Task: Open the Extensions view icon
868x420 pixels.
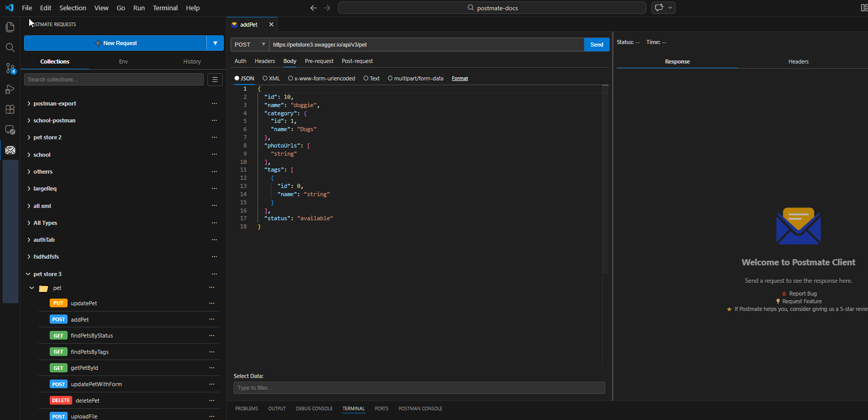Action: pyautogui.click(x=10, y=110)
